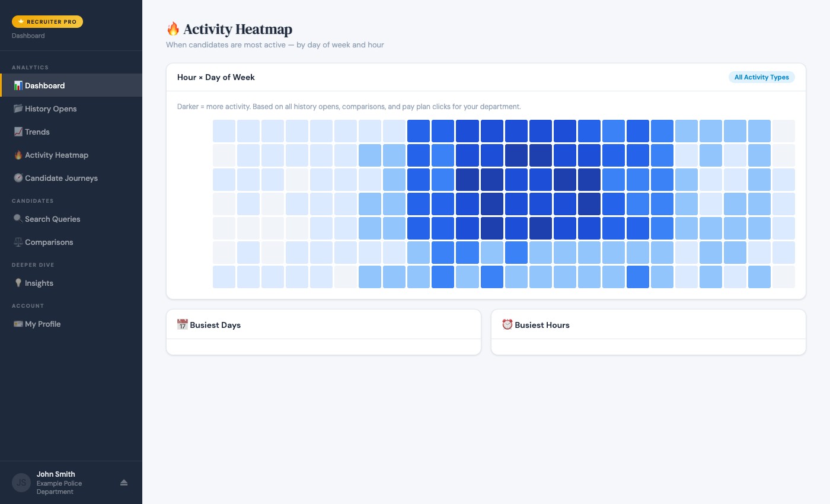Click a light cell in the heatmap grid
This screenshot has height=504, width=830.
tap(224, 130)
